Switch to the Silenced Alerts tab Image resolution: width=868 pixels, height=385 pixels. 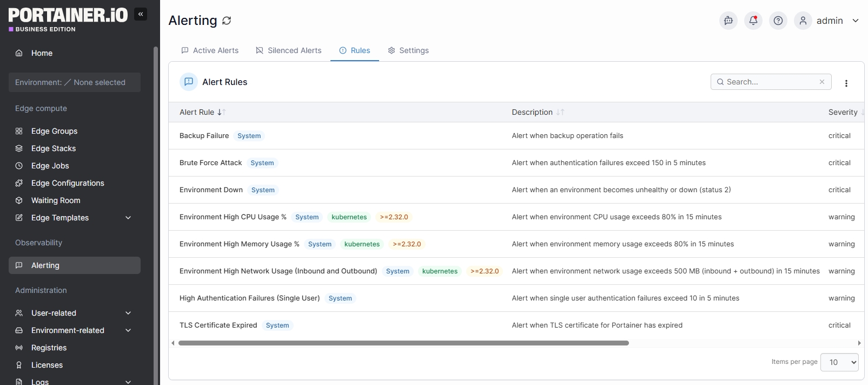pos(288,50)
